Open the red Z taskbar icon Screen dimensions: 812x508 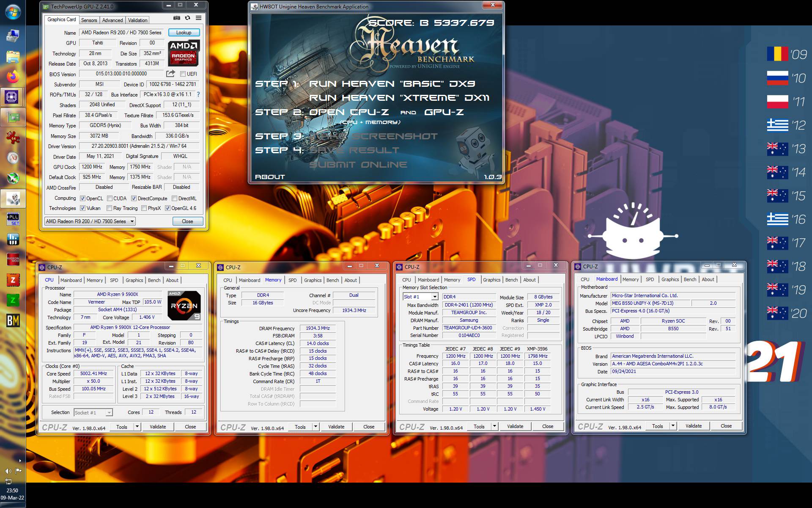[13, 280]
